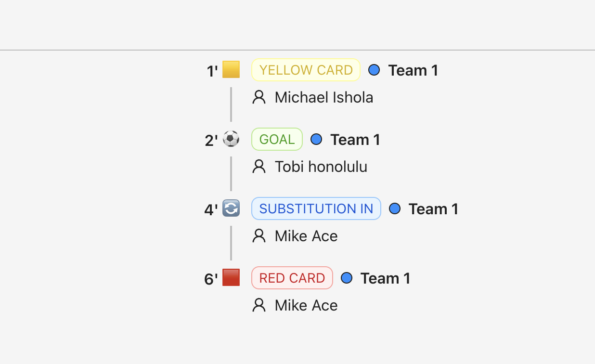The width and height of the screenshot is (595, 364).
Task: Click the blue team dot beside YELLOW CARD
Action: pyautogui.click(x=374, y=70)
